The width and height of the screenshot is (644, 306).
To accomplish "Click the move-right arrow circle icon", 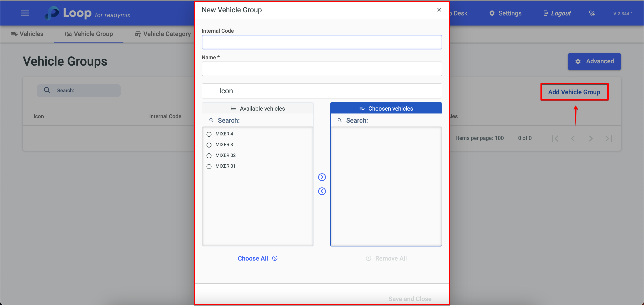I will (322, 177).
